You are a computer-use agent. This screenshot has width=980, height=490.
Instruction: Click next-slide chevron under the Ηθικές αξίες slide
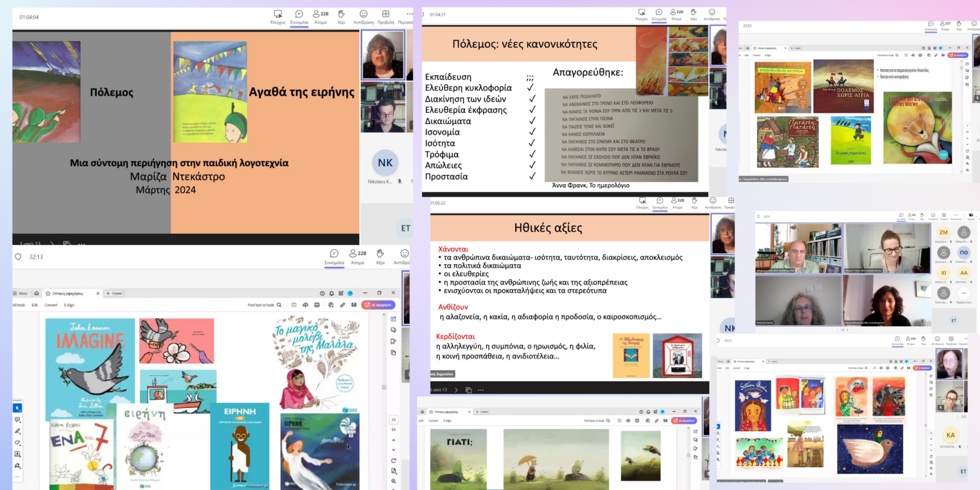click(x=457, y=390)
